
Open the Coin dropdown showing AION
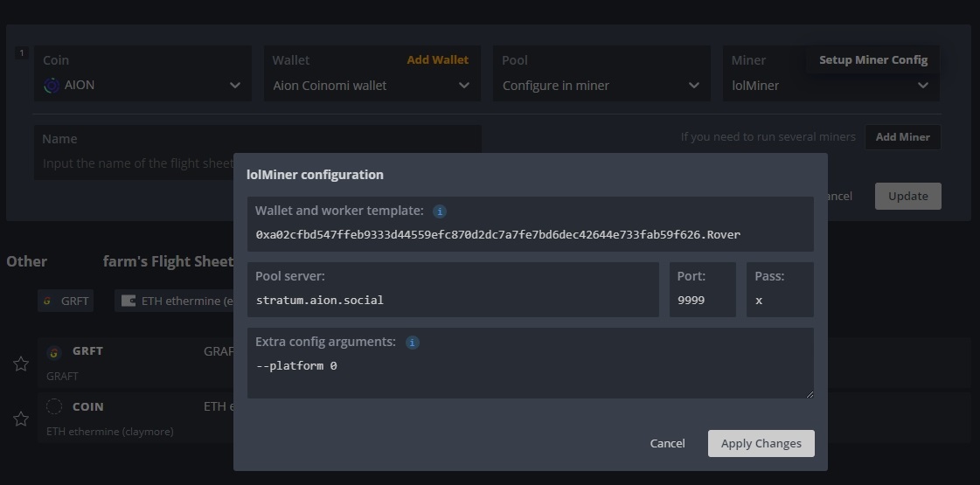[143, 73]
